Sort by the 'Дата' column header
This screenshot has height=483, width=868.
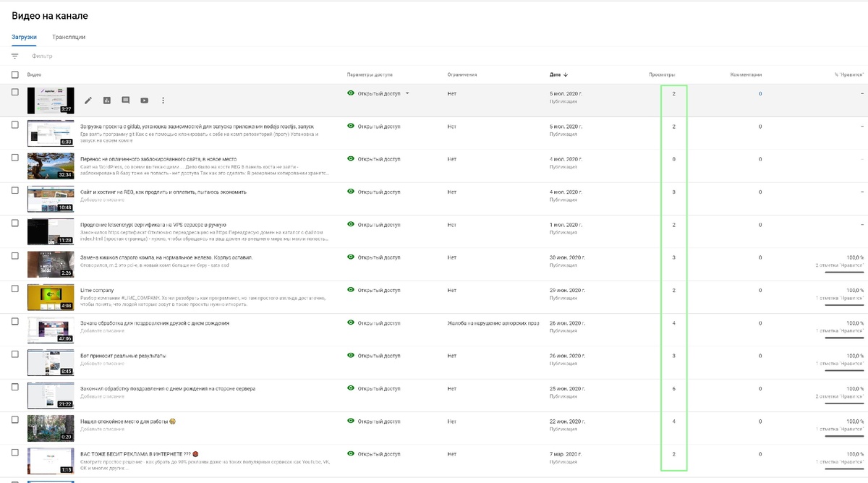tap(555, 74)
